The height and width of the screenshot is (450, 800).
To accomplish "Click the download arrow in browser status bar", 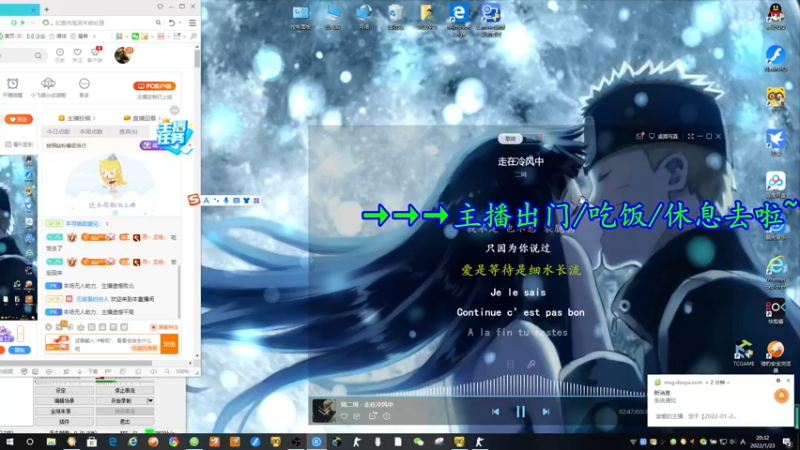I will coord(80,372).
